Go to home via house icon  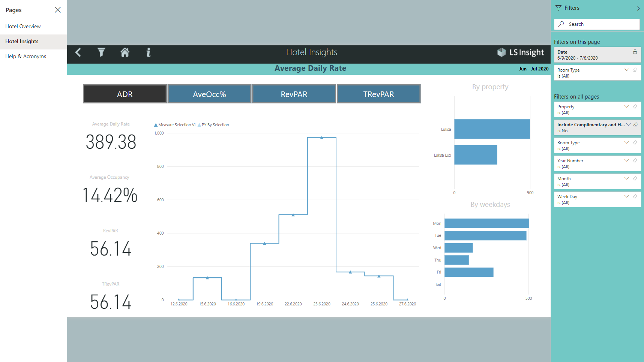(125, 52)
